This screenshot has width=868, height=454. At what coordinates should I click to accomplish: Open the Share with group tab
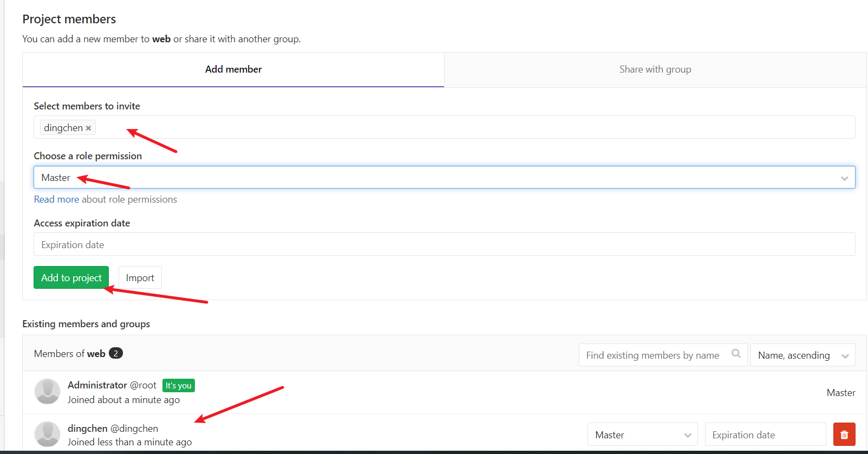point(655,69)
